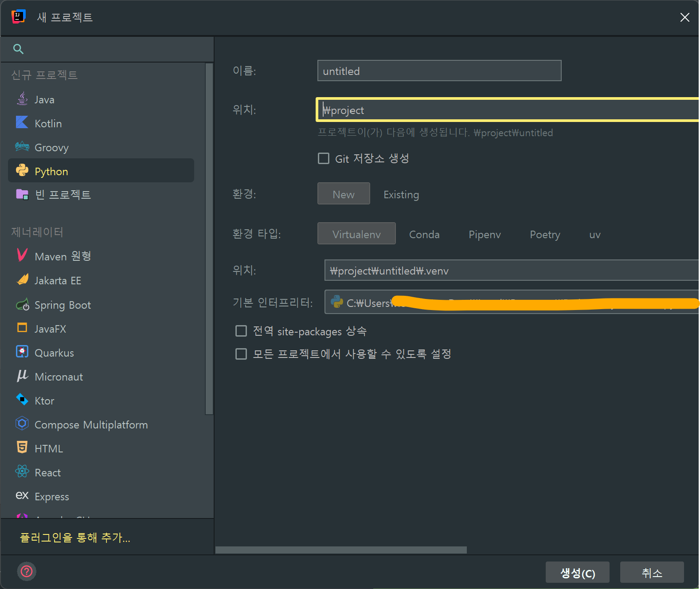The width and height of the screenshot is (700, 589).
Task: Select React generator
Action: tap(101, 473)
